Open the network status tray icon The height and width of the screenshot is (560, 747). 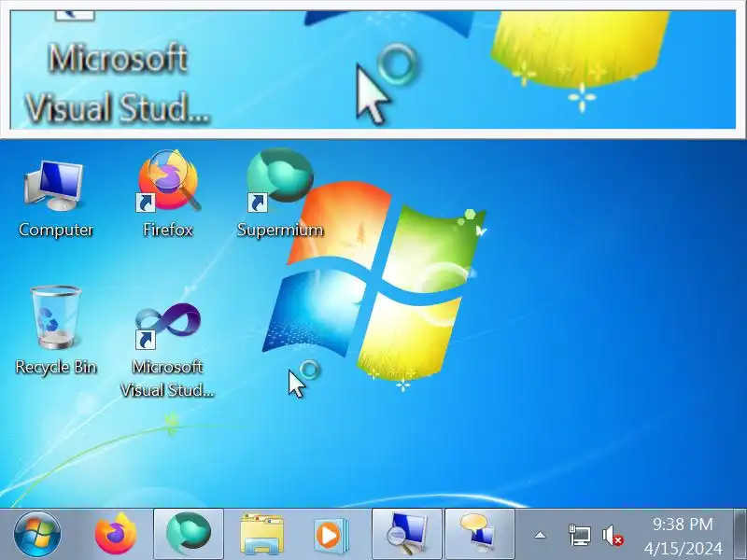[x=580, y=535]
